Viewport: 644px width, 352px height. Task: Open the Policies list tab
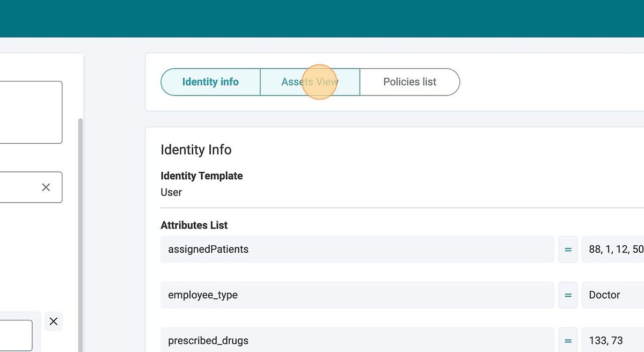[x=409, y=82]
